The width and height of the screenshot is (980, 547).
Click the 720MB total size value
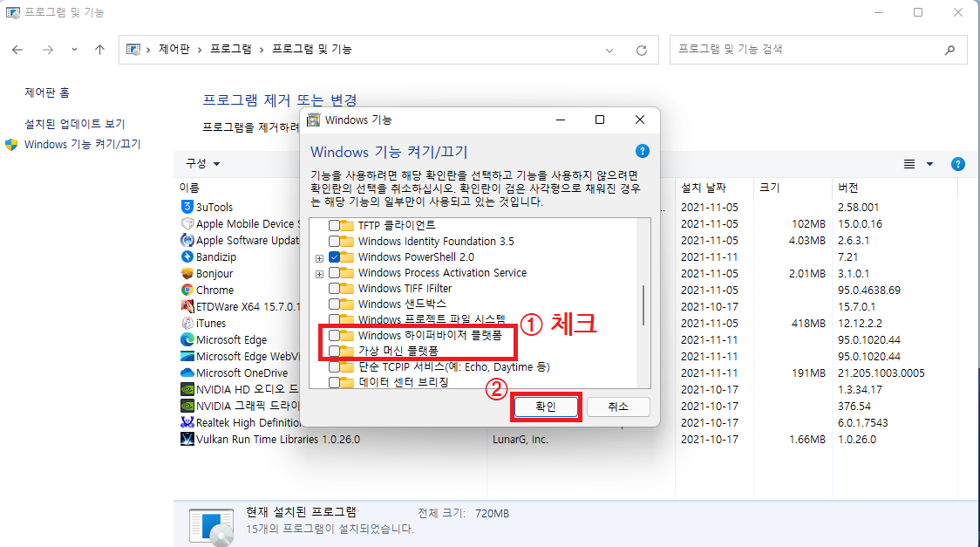pos(492,513)
